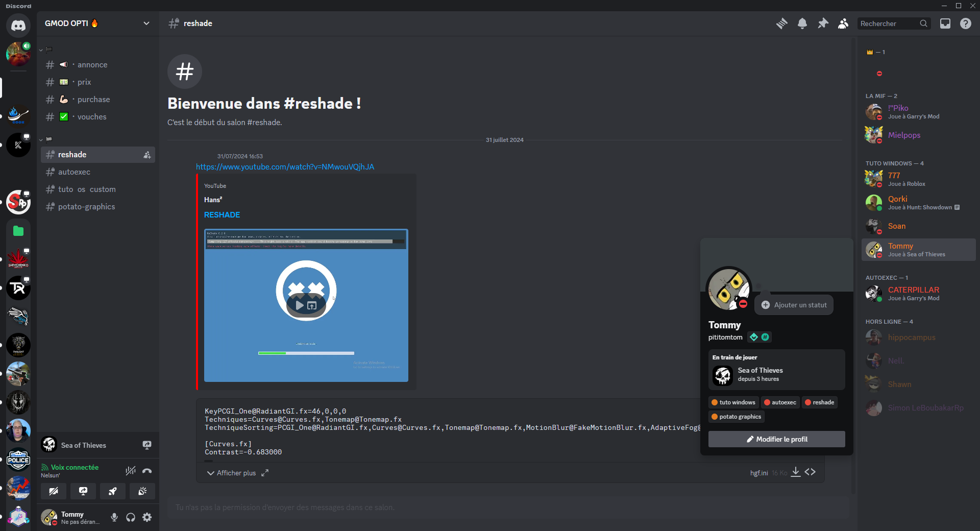Open the soundboard icon in voice panel
This screenshot has width=980, height=531.
pos(142,491)
